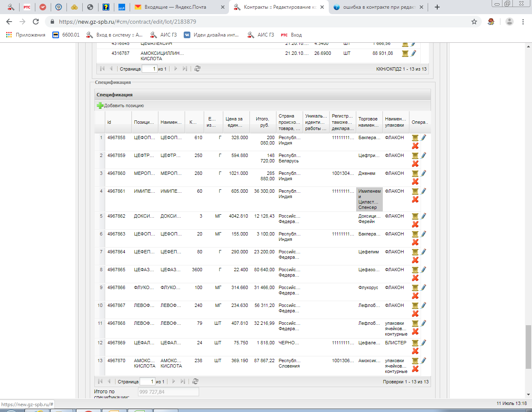This screenshot has height=412, width=532.
Task: Sort by the id column header
Action: coord(118,122)
